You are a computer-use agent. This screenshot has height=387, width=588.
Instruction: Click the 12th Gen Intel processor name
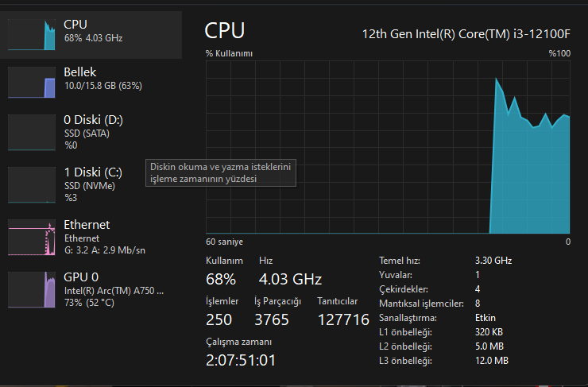pos(466,34)
